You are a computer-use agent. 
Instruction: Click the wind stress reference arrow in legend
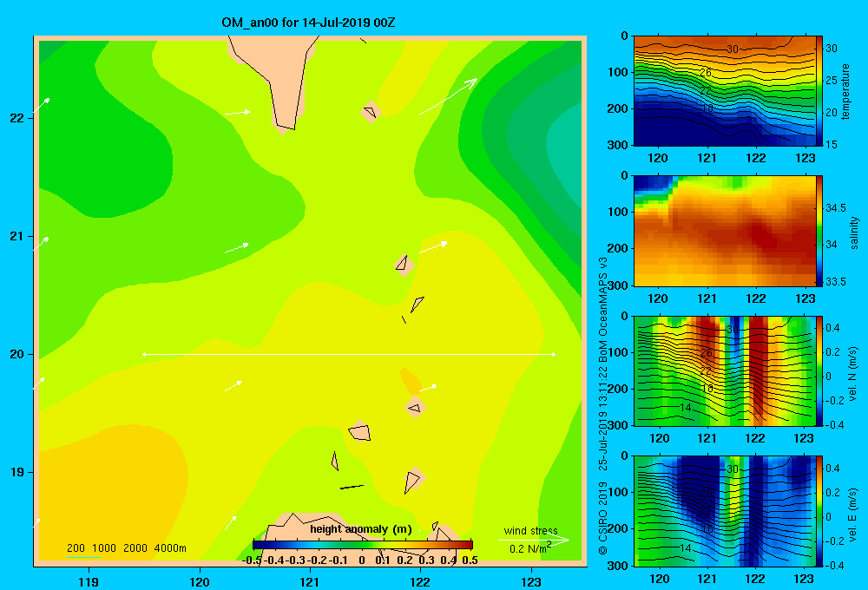(534, 541)
